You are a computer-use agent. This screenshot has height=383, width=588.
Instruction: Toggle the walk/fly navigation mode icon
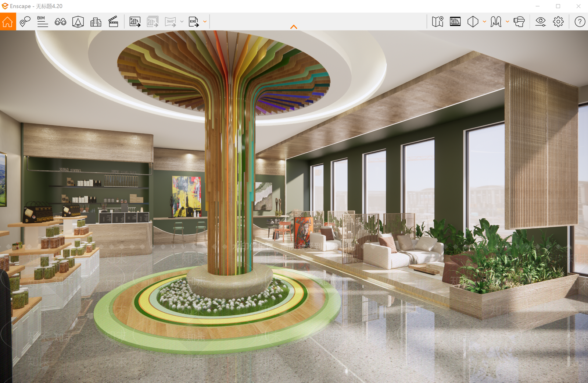click(496, 22)
